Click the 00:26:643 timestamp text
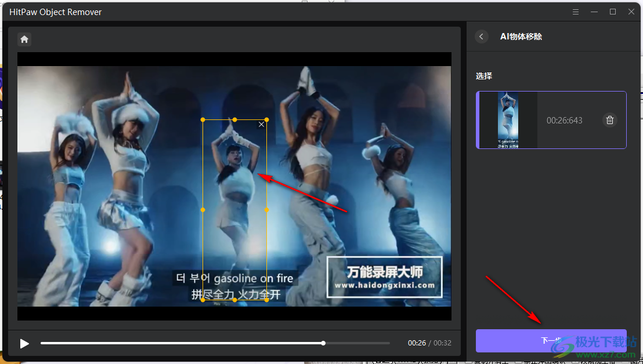The image size is (643, 364). pyautogui.click(x=564, y=121)
